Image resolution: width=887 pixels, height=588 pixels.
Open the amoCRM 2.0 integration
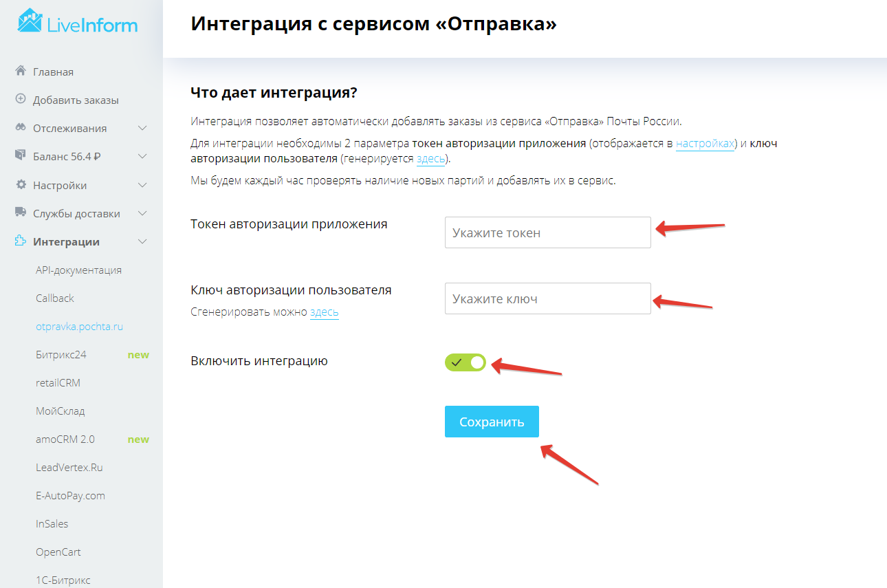pyautogui.click(x=65, y=439)
